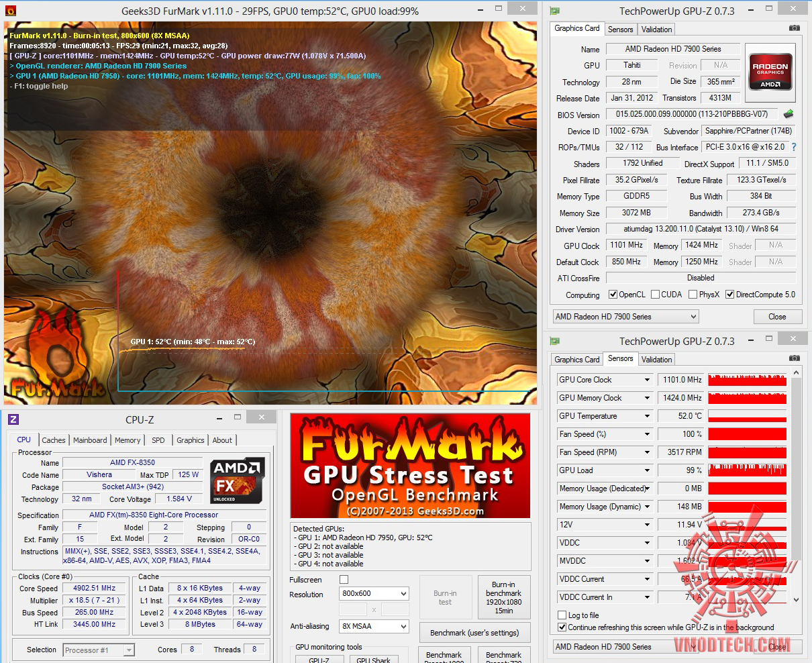The height and width of the screenshot is (663, 812).
Task: Click the camera icon in GPU-Z Sensors window
Action: point(794,358)
